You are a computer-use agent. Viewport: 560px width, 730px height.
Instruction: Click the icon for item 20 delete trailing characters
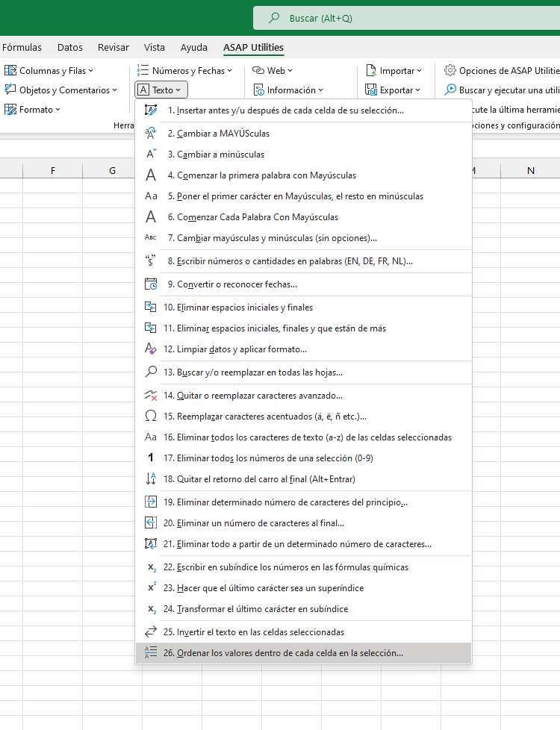pos(151,522)
